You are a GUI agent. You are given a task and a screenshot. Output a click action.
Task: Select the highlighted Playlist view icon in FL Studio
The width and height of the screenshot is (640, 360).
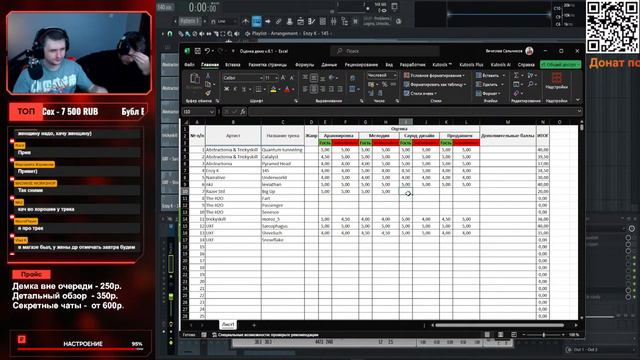256,21
